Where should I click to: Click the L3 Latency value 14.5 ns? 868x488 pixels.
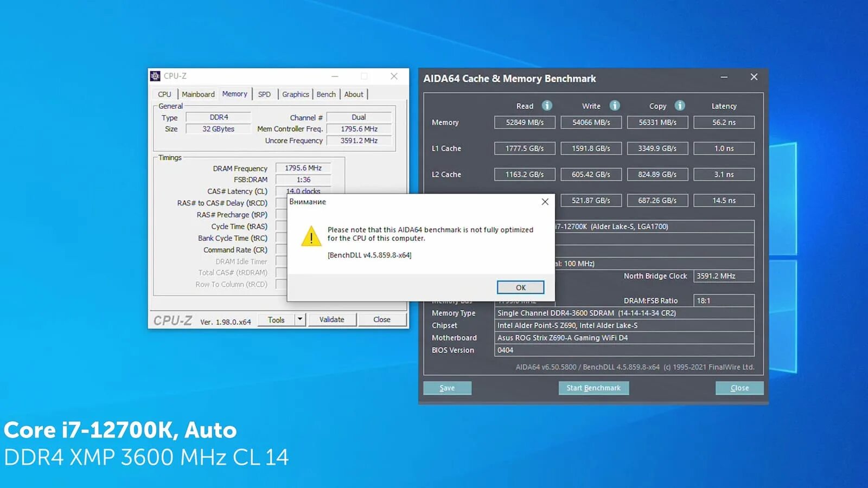click(x=724, y=201)
